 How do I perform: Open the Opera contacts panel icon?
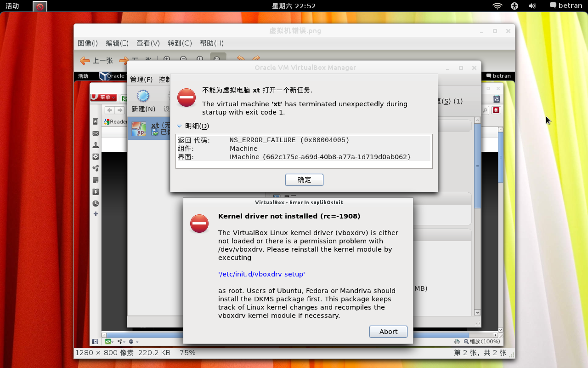pos(96,145)
